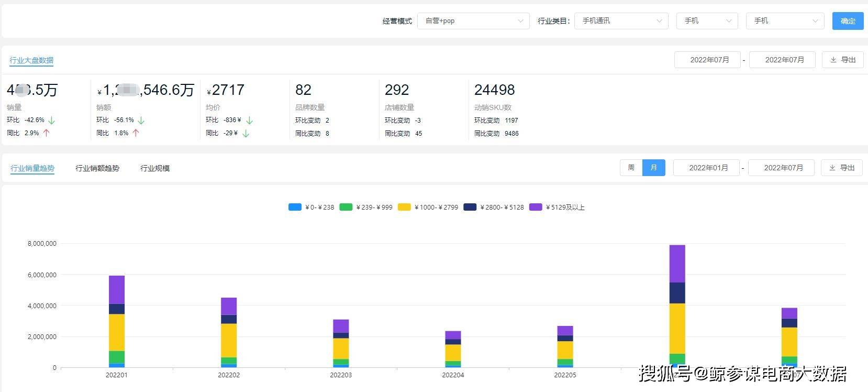Viewport: 868px width, 392px height.
Task: Click the 销量 同比 up arrow icon
Action: coord(46,133)
